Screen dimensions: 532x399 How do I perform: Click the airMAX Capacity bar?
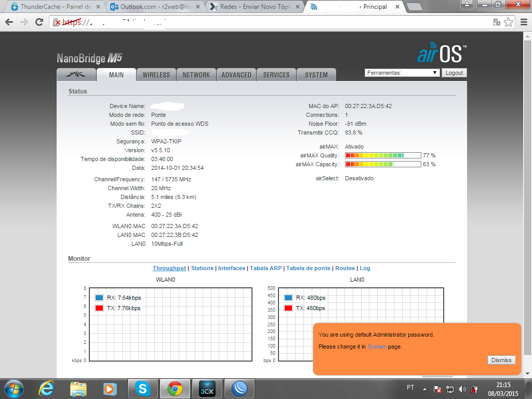tap(383, 164)
